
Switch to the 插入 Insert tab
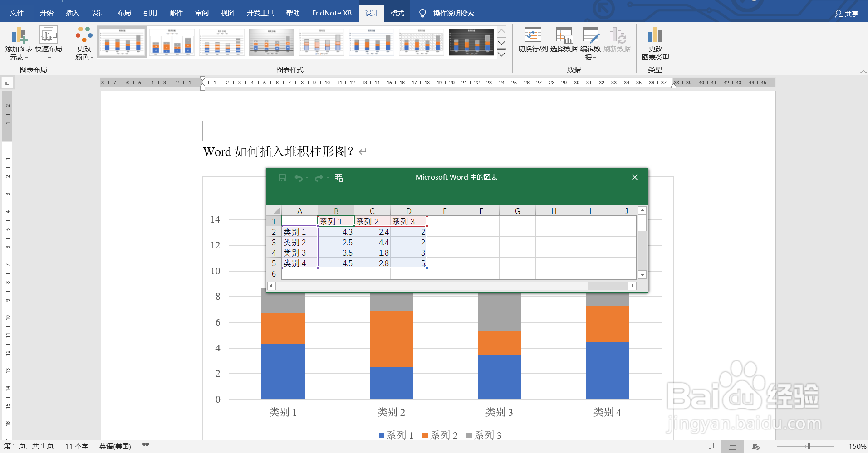tap(72, 13)
